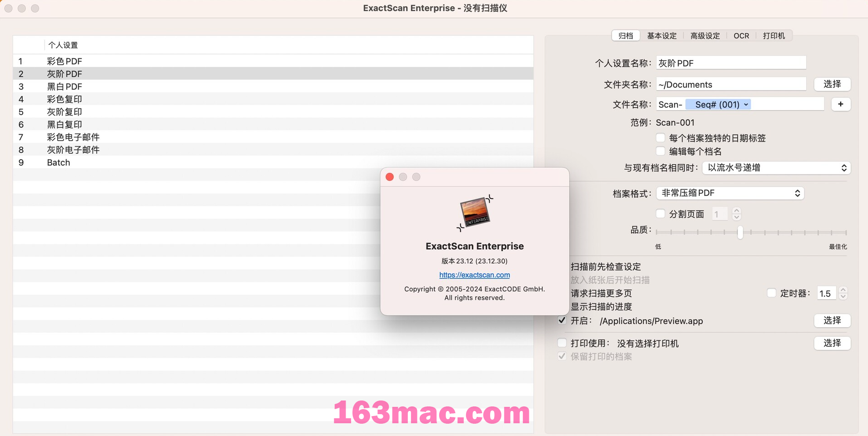This screenshot has height=436, width=868.
Task: Enable the 分割页面 checkbox
Action: tap(661, 213)
